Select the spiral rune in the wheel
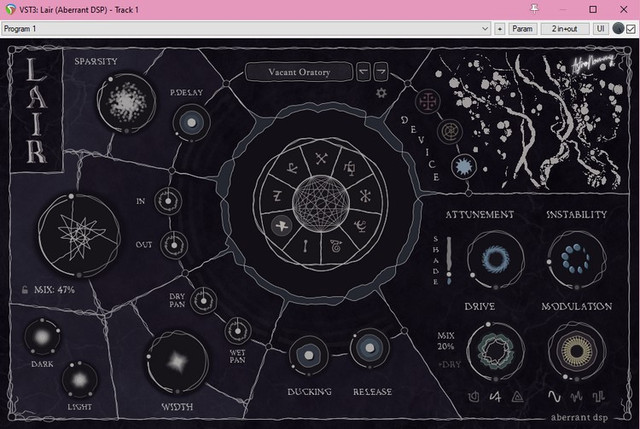The height and width of the screenshot is (429, 640). [336, 246]
